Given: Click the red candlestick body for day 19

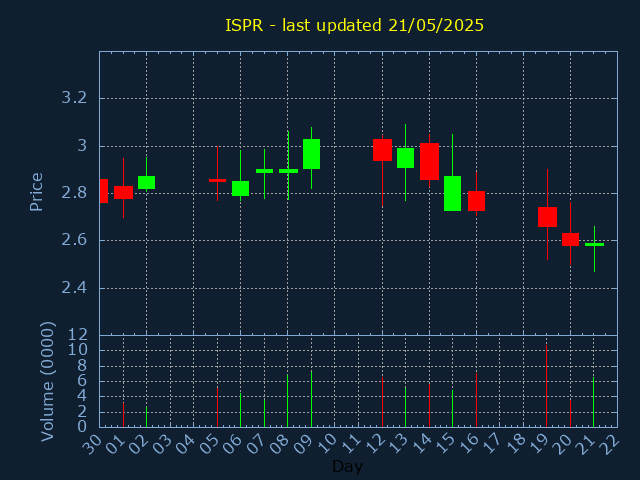Looking at the screenshot, I should pos(547,217).
